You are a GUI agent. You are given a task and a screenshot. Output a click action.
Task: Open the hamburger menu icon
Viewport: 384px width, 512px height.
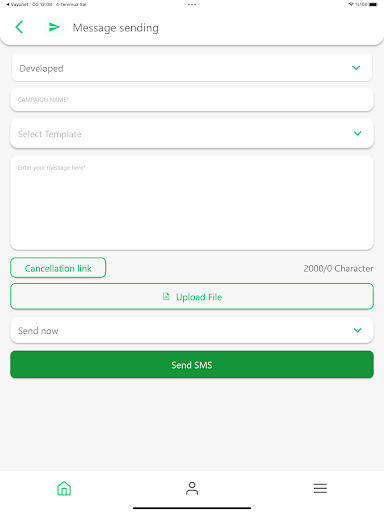[320, 488]
